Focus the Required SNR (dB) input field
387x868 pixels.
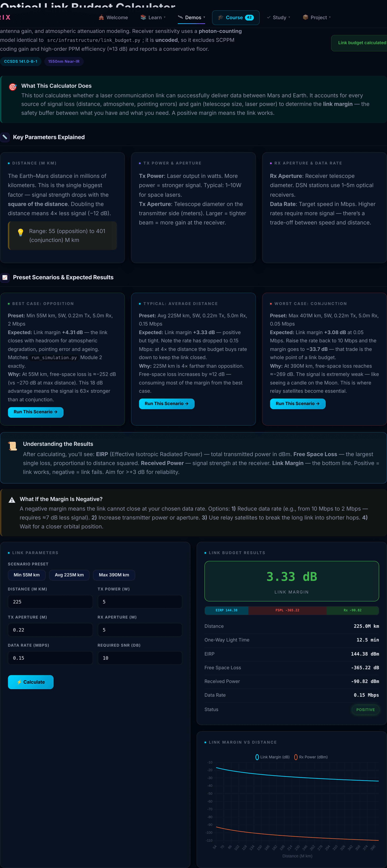coord(140,658)
